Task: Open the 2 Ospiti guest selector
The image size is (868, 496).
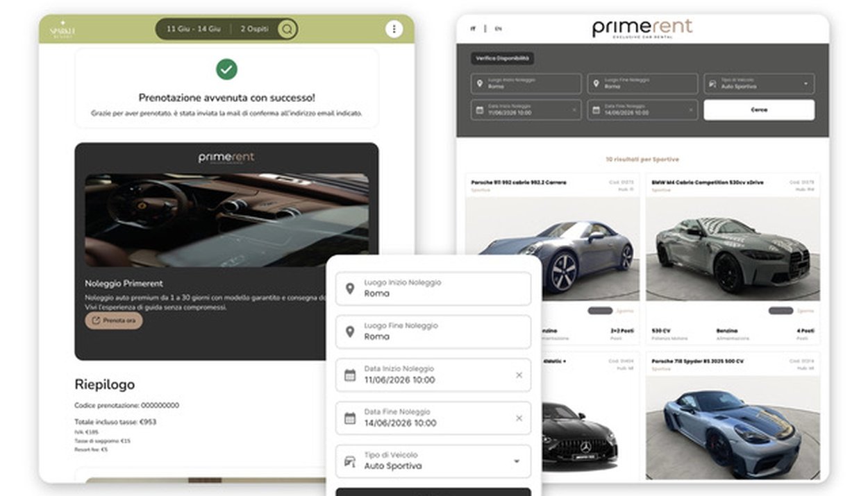Action: pos(254,29)
